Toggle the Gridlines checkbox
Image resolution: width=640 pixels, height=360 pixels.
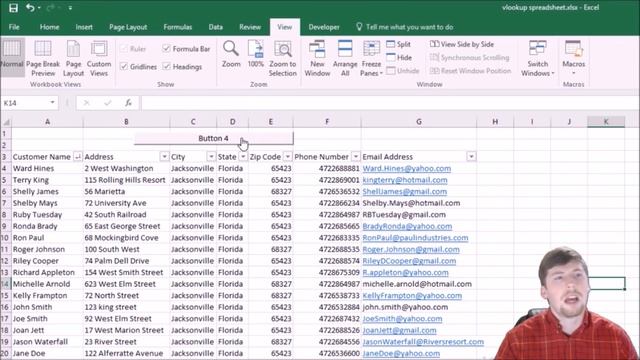124,67
